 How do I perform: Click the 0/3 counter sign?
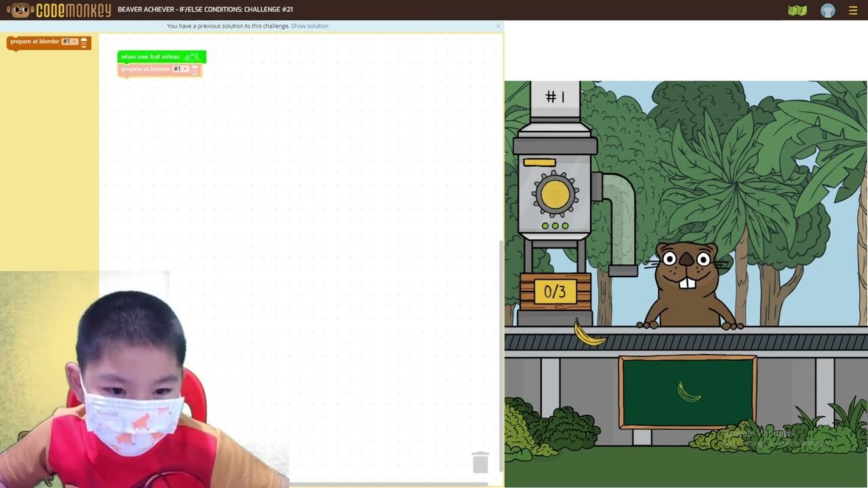click(555, 292)
